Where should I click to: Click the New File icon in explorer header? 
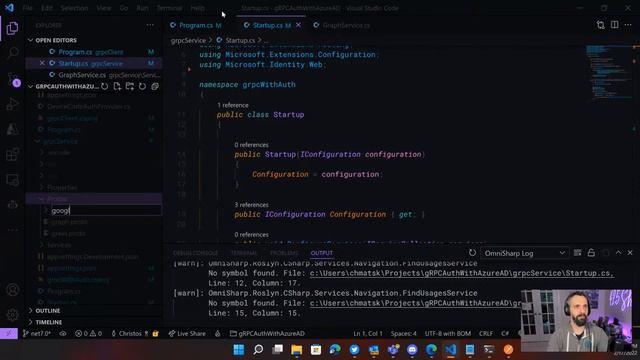[117, 87]
